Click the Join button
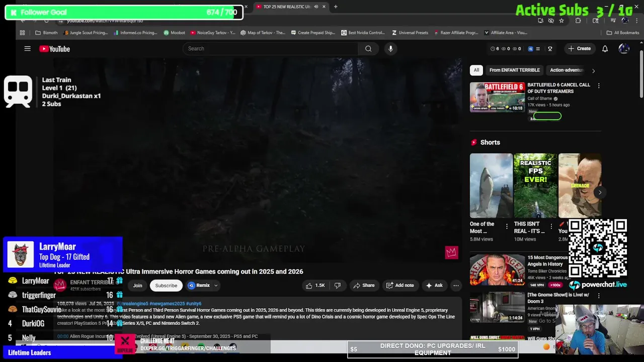The height and width of the screenshot is (362, 644). point(137,286)
